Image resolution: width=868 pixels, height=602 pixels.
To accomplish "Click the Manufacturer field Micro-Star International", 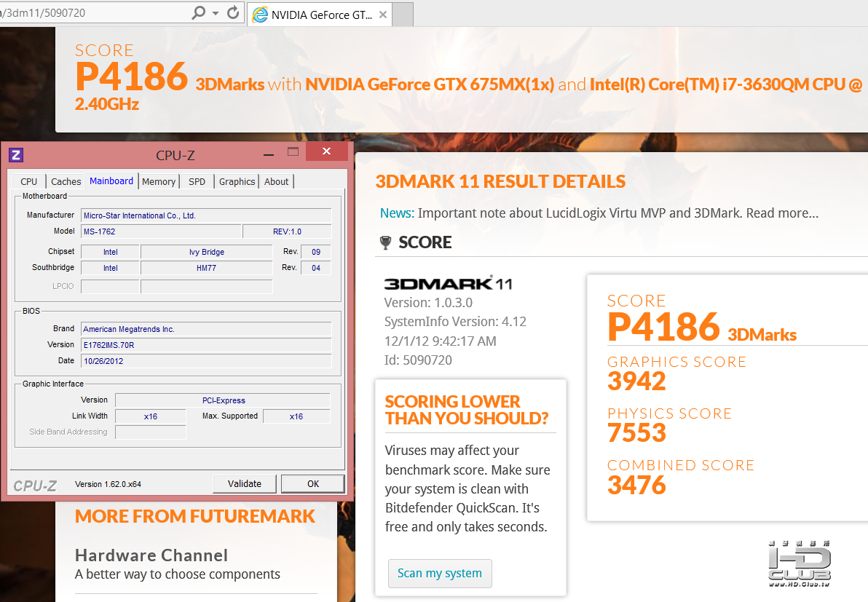I will click(x=206, y=215).
